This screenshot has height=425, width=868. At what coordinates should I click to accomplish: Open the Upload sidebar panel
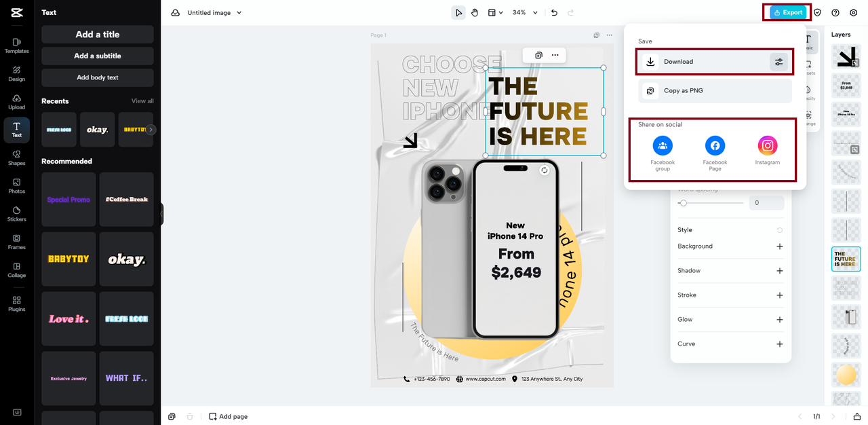17,102
